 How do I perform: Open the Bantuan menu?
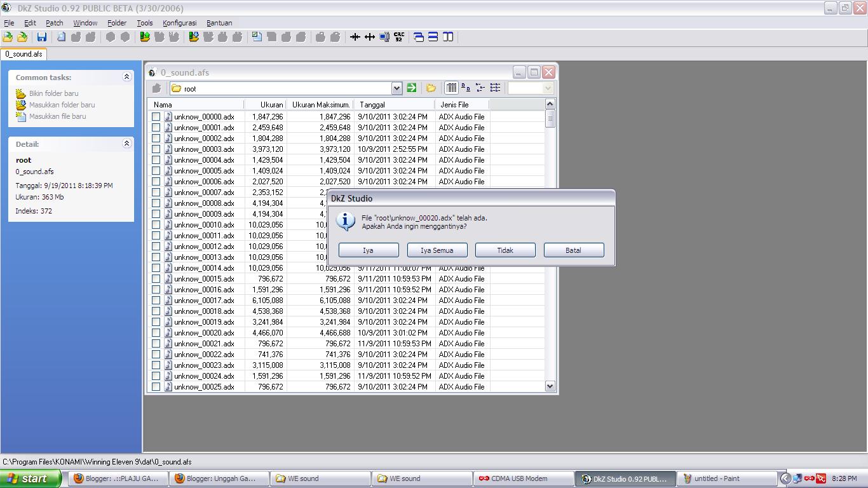pyautogui.click(x=219, y=23)
